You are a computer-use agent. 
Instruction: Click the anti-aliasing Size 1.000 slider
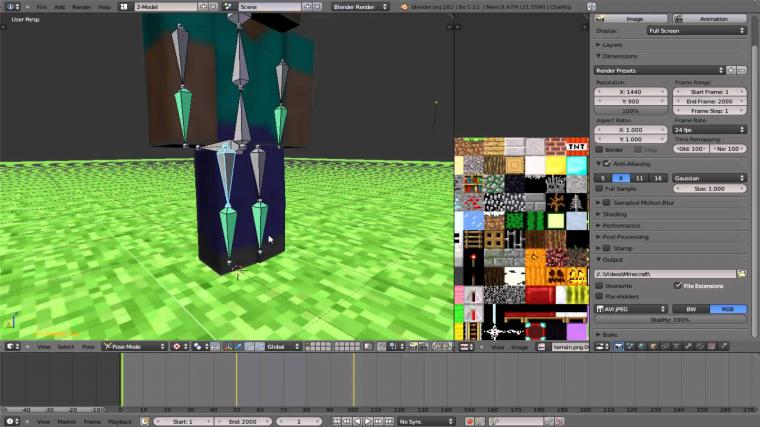click(x=709, y=189)
